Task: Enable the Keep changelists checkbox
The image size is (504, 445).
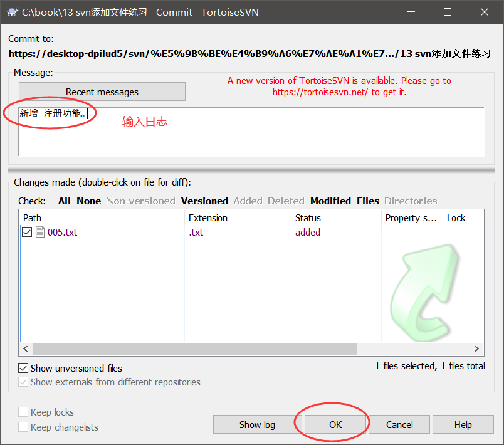Action: point(23,427)
